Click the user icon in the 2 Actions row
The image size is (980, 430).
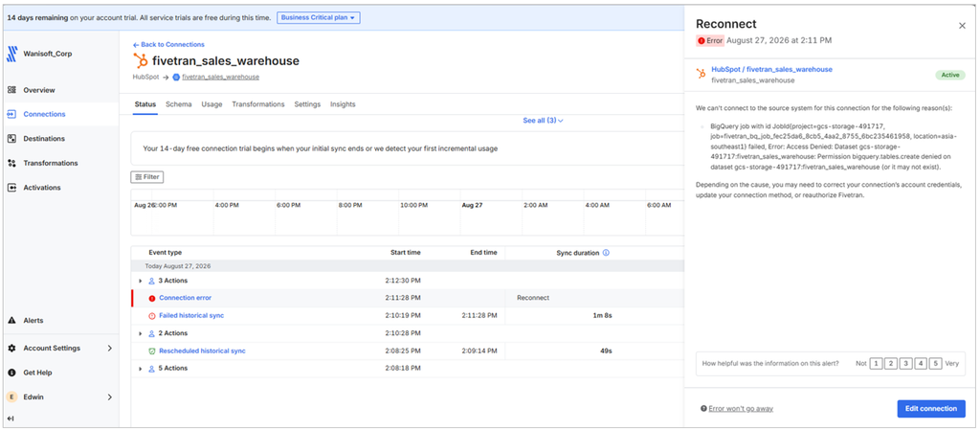[151, 333]
